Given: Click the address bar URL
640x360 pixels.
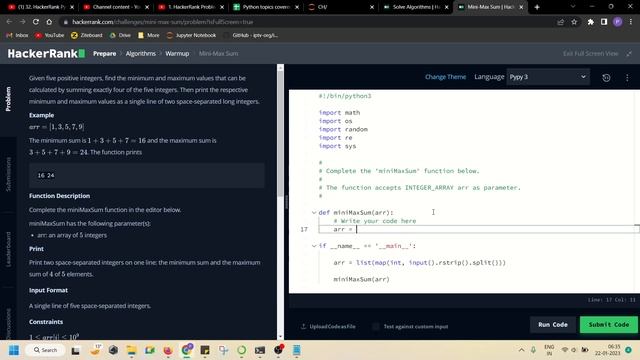Looking at the screenshot, I should pyautogui.click(x=162, y=22).
